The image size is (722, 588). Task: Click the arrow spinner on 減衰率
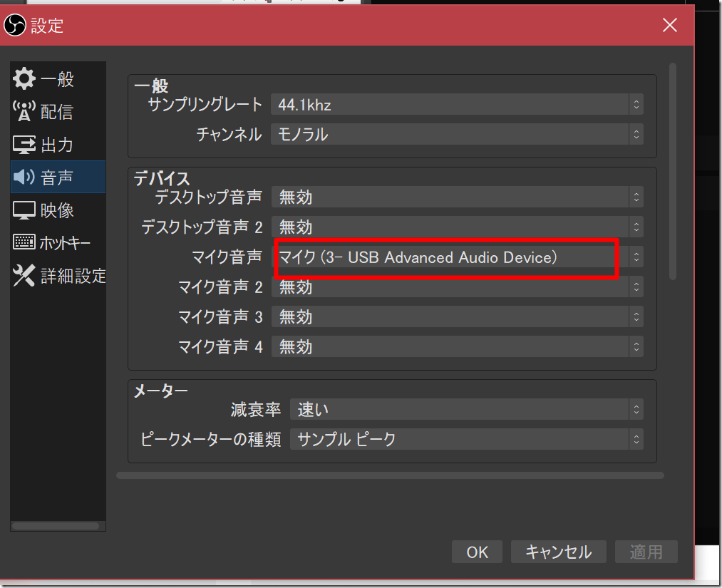(636, 409)
